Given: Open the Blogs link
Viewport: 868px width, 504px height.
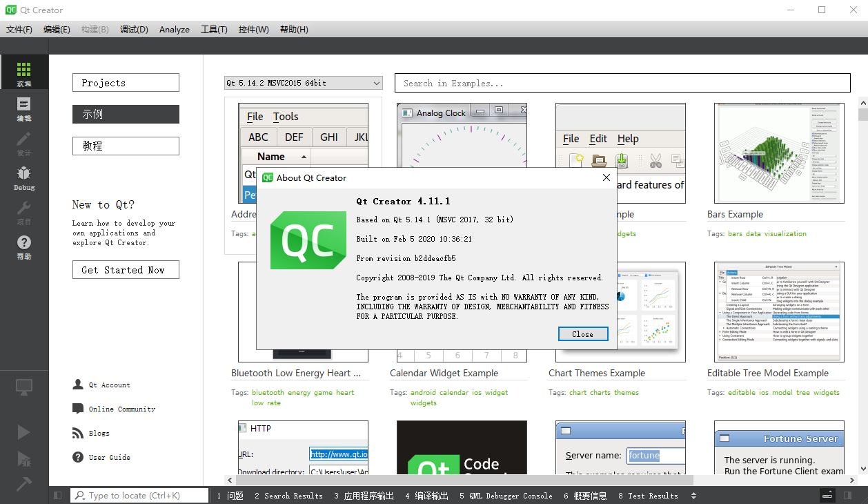Looking at the screenshot, I should (99, 434).
